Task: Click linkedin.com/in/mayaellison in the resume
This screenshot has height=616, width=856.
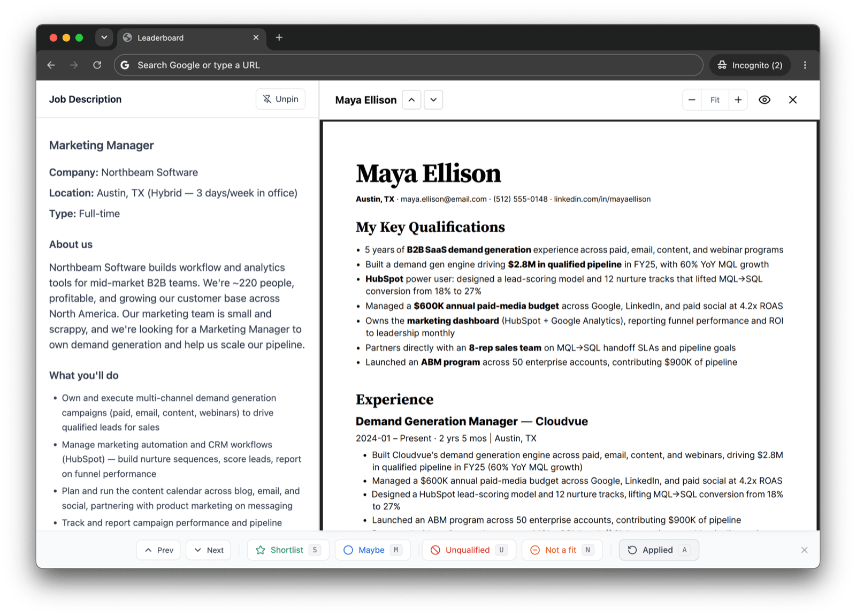Action: pos(602,199)
